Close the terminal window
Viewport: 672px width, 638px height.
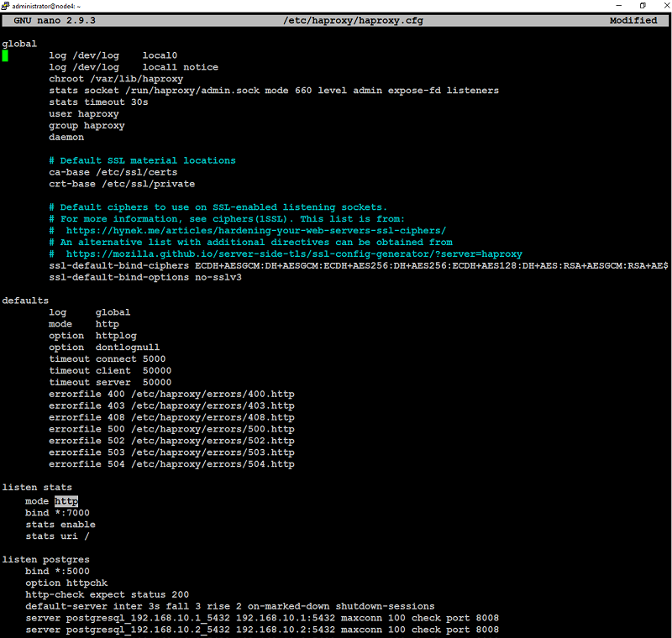[x=665, y=6]
